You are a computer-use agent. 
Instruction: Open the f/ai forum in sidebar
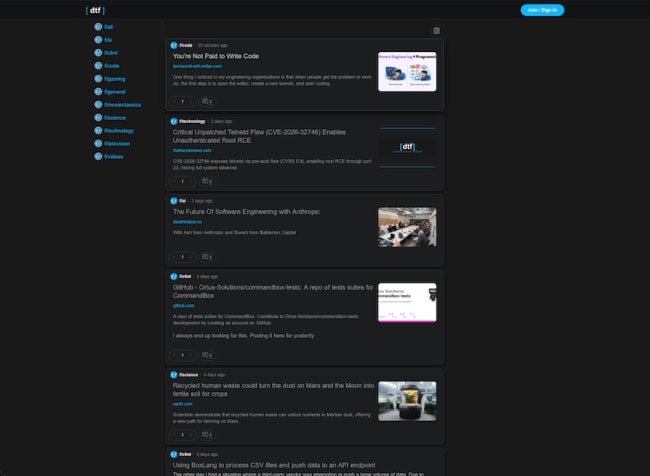[x=108, y=40]
